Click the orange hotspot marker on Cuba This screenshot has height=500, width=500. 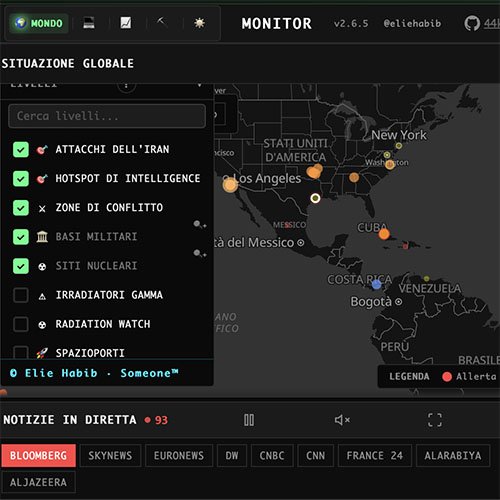[384, 234]
